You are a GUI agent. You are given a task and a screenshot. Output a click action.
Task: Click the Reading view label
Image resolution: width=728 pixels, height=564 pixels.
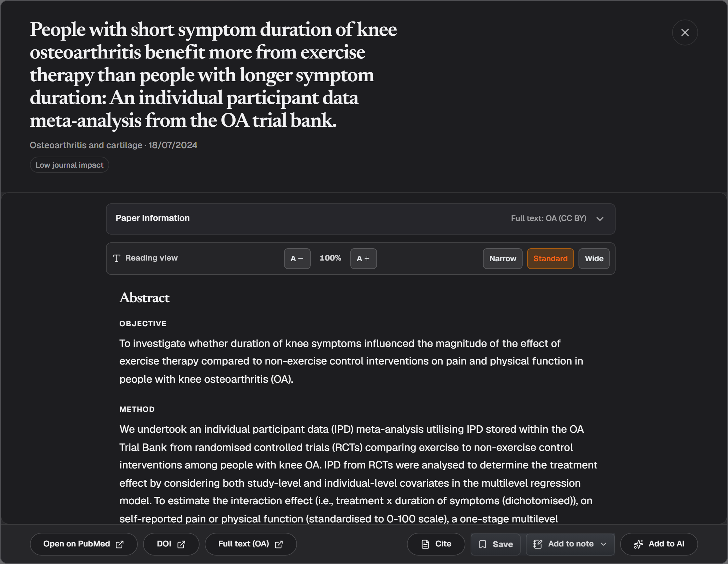151,258
